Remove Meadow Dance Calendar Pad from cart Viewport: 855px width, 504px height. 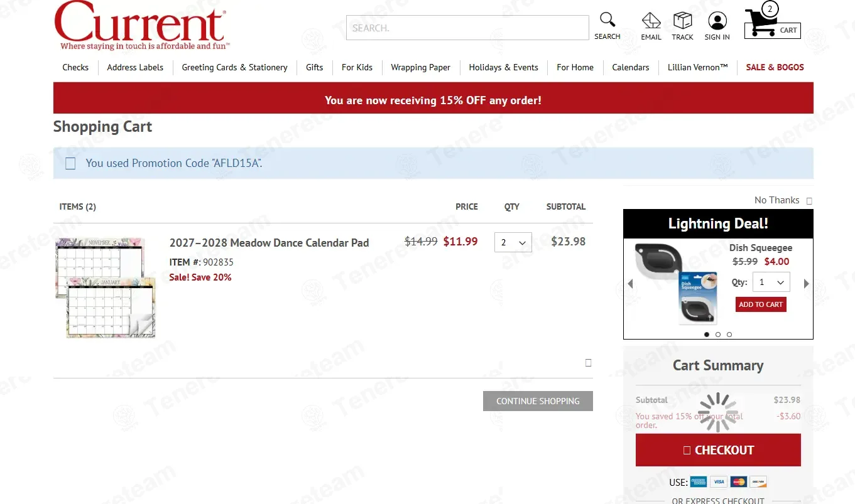pos(588,363)
